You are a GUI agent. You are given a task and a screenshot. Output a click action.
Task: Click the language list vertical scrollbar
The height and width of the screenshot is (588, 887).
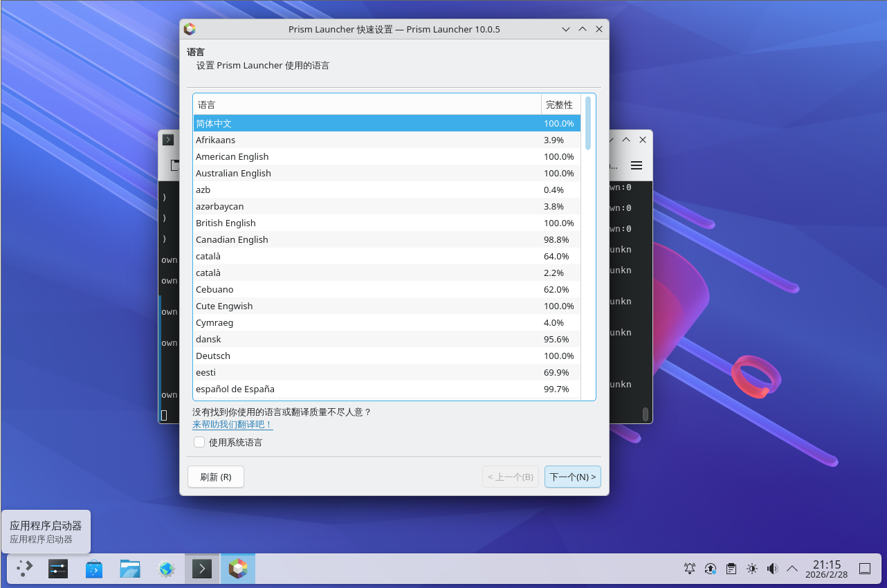click(588, 123)
